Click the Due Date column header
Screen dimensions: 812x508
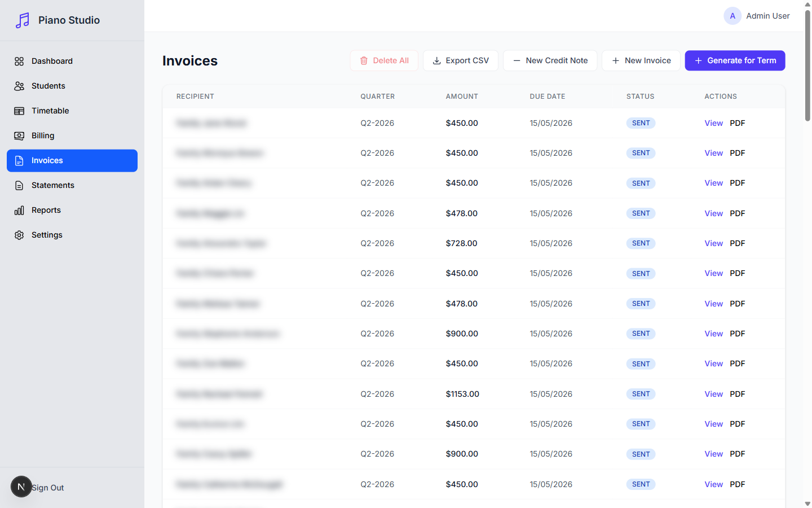click(x=548, y=97)
